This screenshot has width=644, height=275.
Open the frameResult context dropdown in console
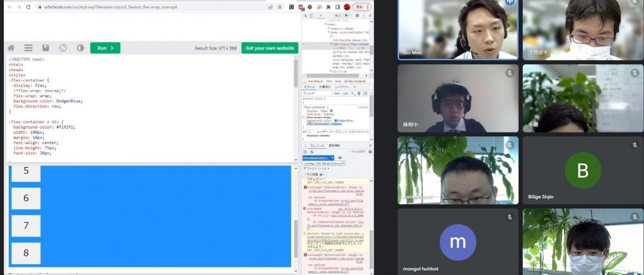[319, 158]
